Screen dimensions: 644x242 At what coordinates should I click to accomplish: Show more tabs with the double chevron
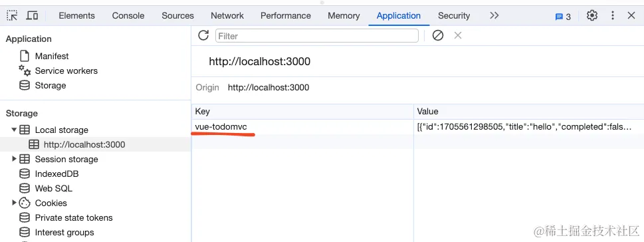pyautogui.click(x=494, y=15)
